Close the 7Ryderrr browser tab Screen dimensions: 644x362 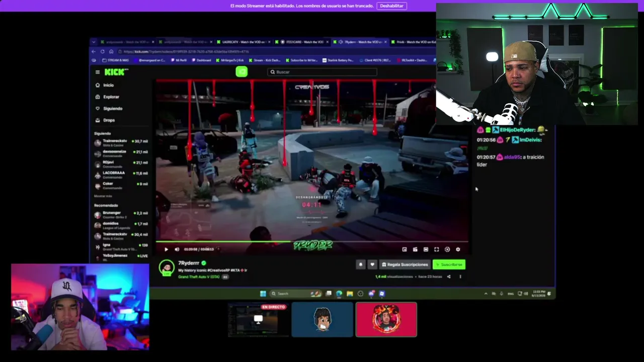pos(386,42)
